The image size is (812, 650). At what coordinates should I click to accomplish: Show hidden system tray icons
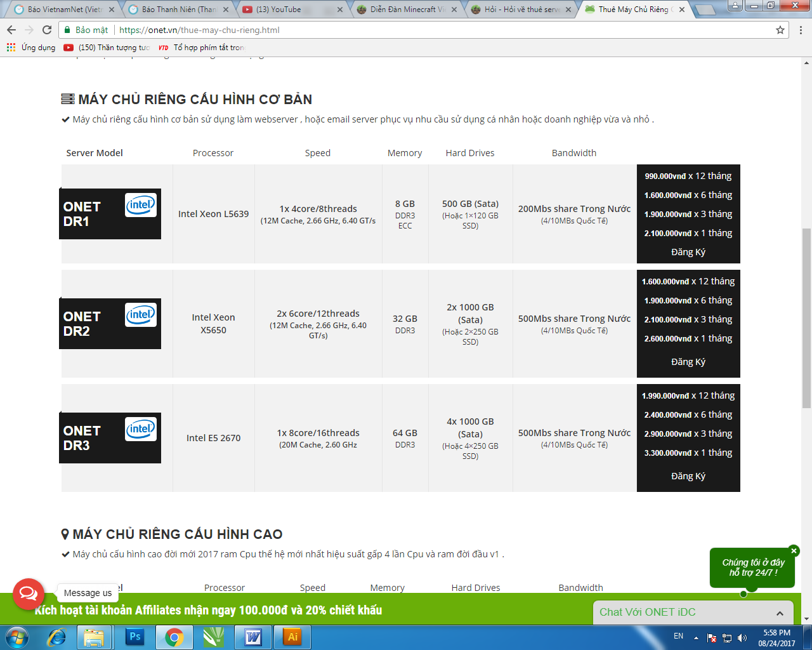(x=696, y=638)
